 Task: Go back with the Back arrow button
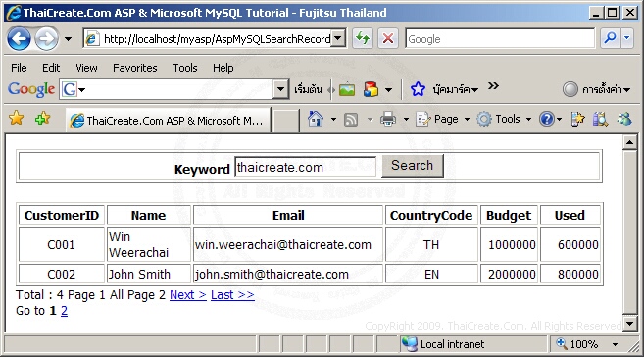pos(19,39)
